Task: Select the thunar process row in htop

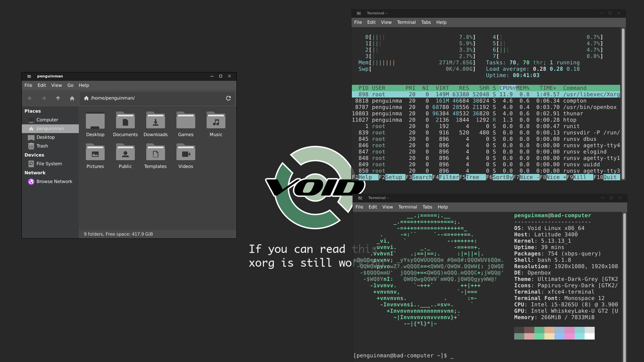Action: (x=486, y=114)
